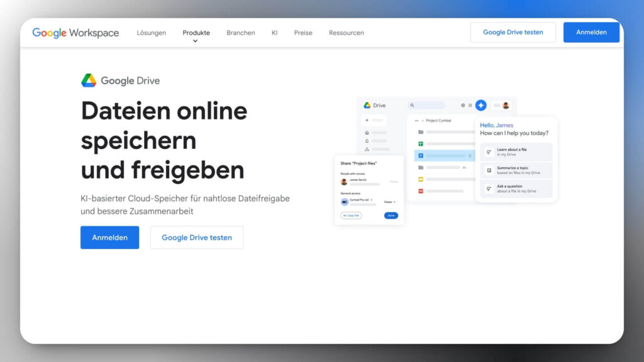Click the settings gear icon in illustration
This screenshot has width=644, height=362.
pos(463,106)
